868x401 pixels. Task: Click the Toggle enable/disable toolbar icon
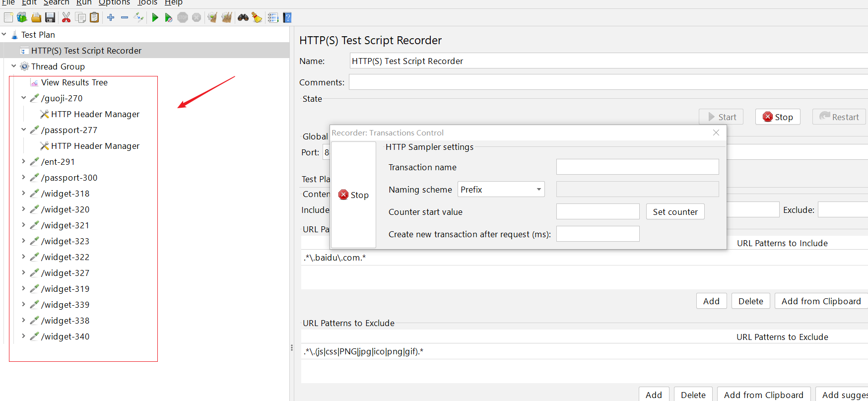coord(138,18)
